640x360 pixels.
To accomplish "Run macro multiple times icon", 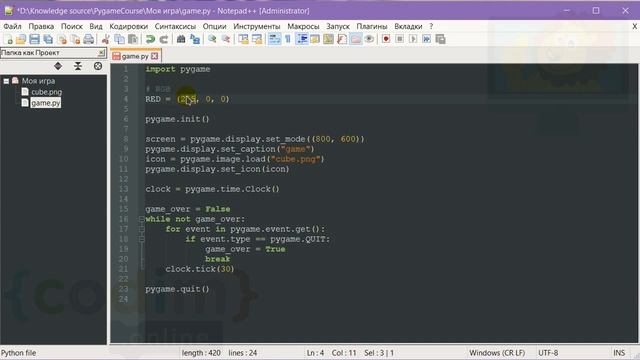I will (427, 39).
